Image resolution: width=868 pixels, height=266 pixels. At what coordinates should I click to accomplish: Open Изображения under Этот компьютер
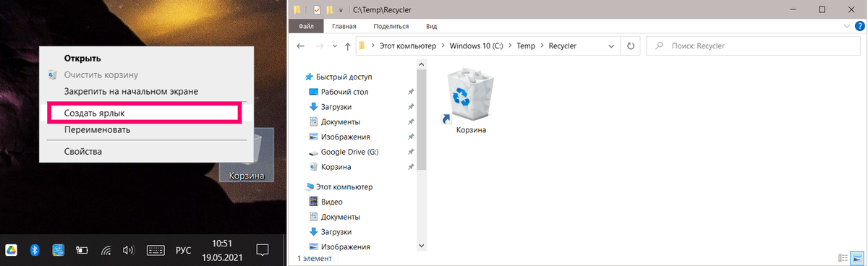345,246
